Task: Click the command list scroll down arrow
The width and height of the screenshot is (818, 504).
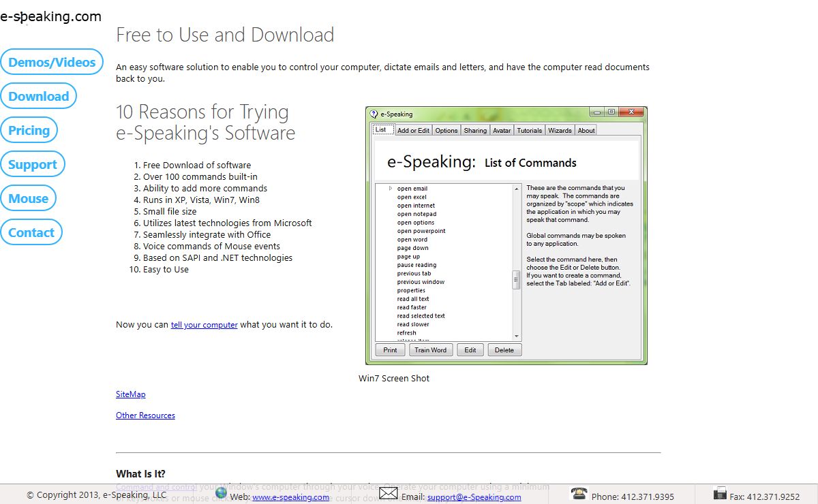Action: [517, 336]
